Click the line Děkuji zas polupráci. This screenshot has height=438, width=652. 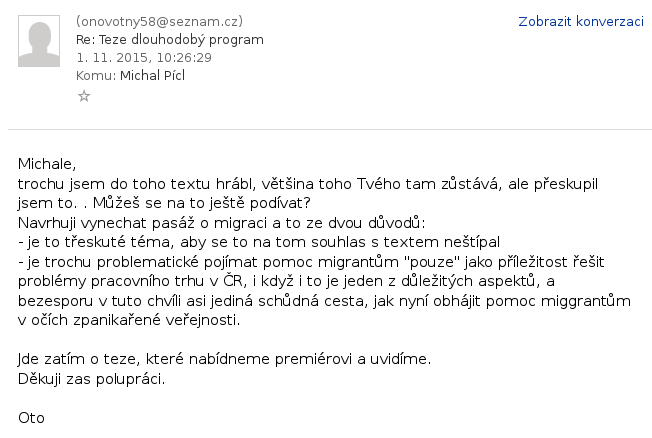[91, 379]
